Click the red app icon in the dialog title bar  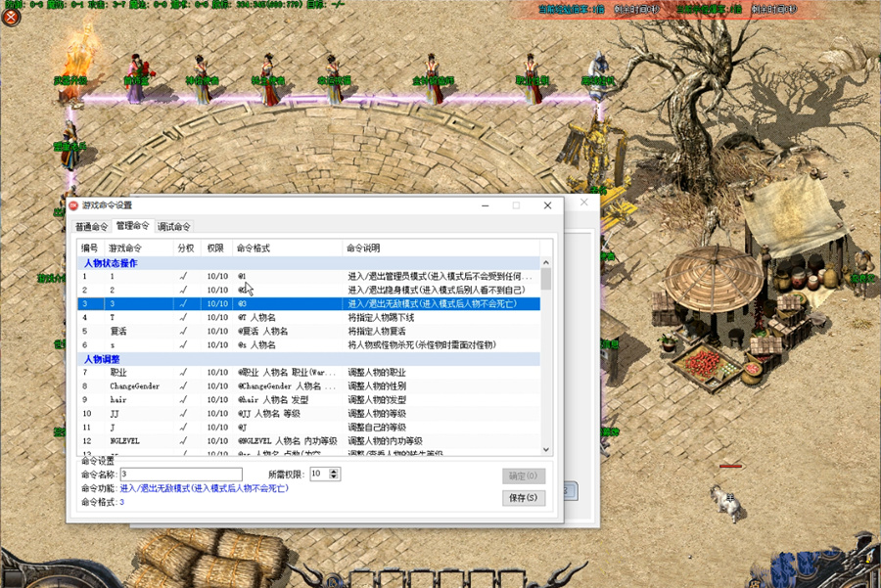(x=73, y=205)
